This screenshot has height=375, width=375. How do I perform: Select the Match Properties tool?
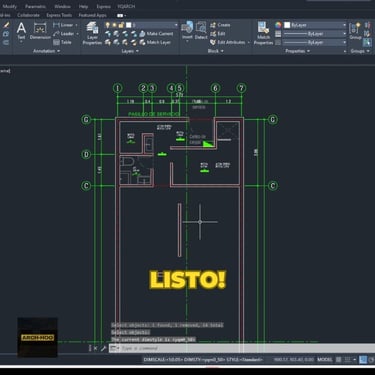(x=263, y=33)
